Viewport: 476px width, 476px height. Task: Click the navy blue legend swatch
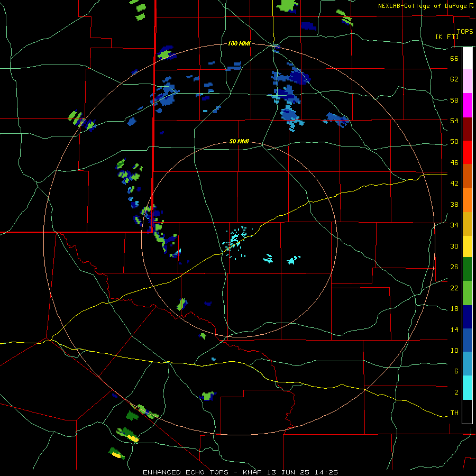pos(467,317)
